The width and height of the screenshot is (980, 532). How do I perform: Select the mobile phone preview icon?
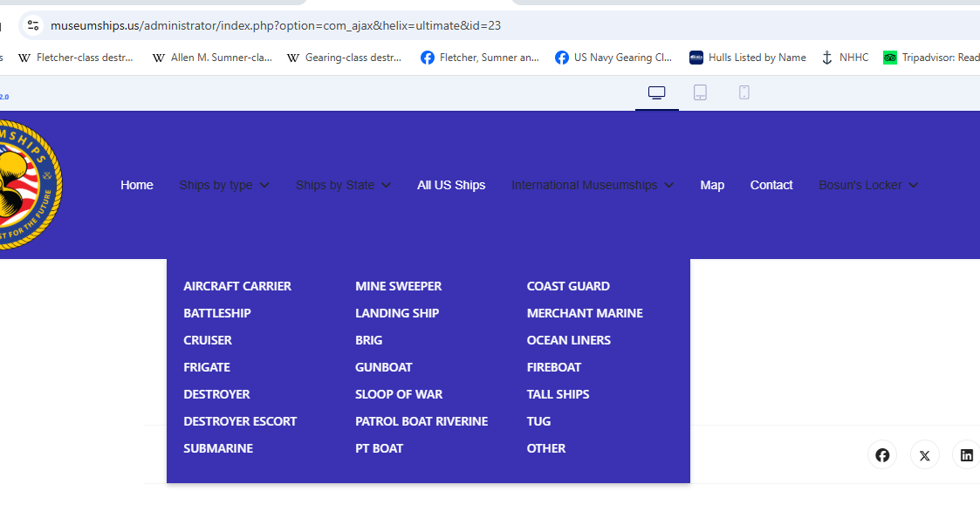tap(744, 92)
